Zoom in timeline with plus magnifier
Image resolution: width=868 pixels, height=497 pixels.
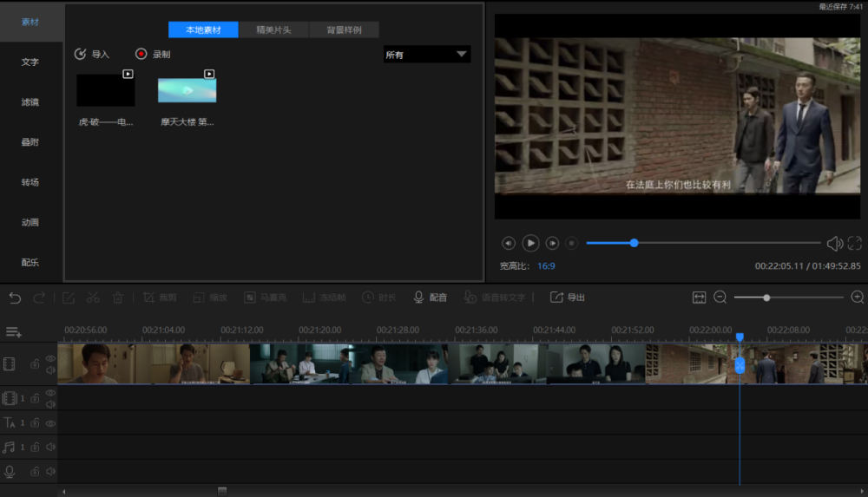pos(857,298)
